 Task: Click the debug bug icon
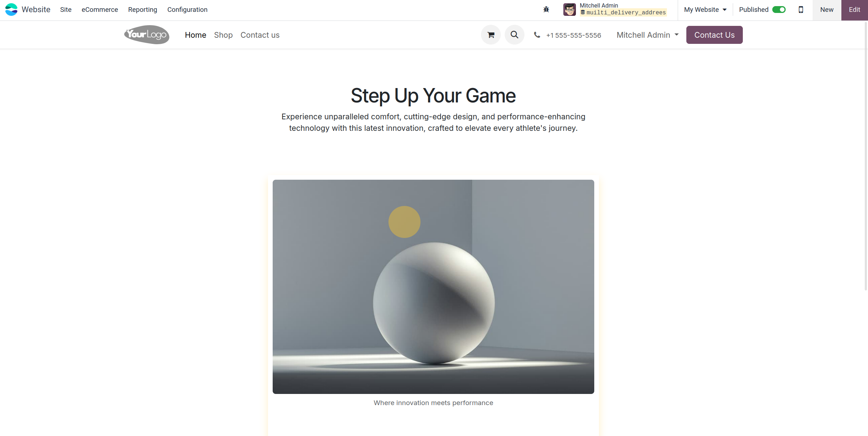(x=546, y=10)
